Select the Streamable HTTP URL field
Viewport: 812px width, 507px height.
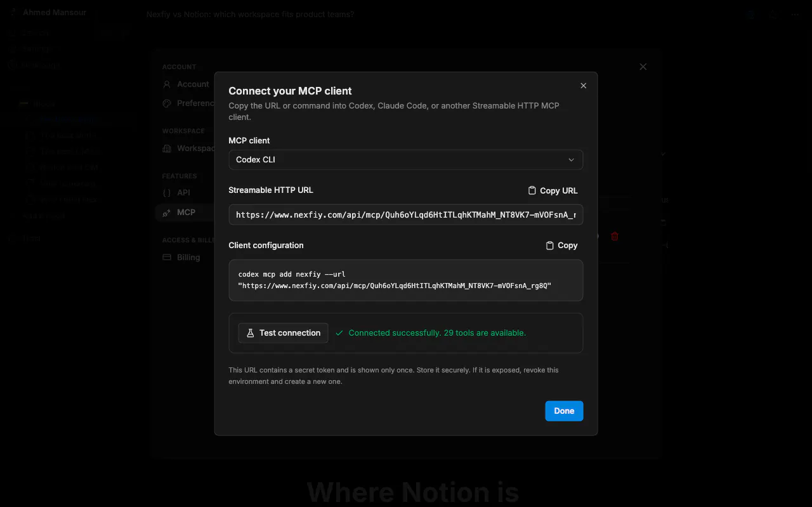(405, 214)
